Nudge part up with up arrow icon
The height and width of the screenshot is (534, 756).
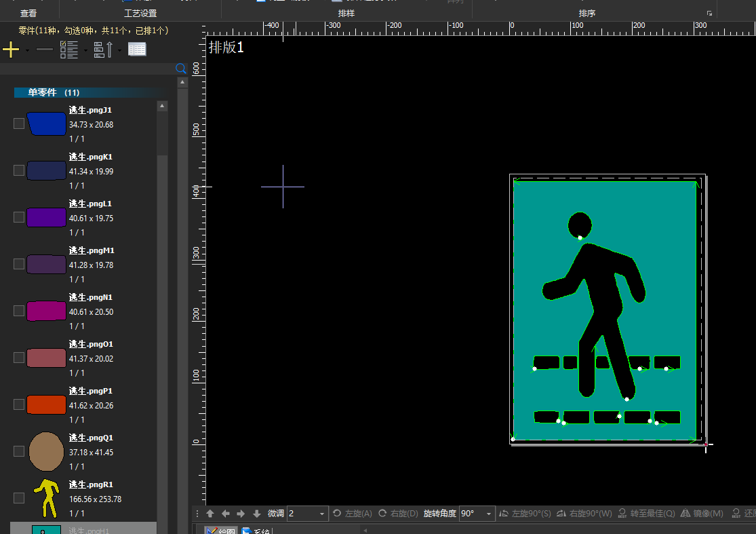coord(210,514)
